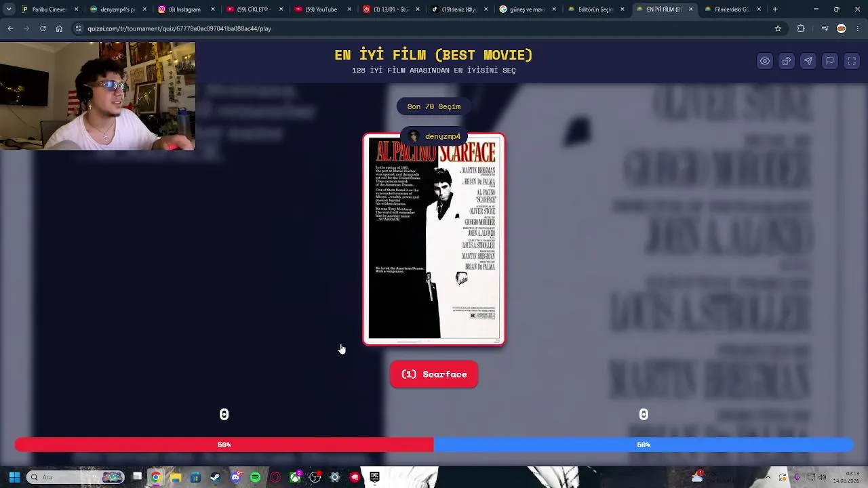The width and height of the screenshot is (868, 488).
Task: Open OBS Studio from the taskbar
Action: click(315, 477)
